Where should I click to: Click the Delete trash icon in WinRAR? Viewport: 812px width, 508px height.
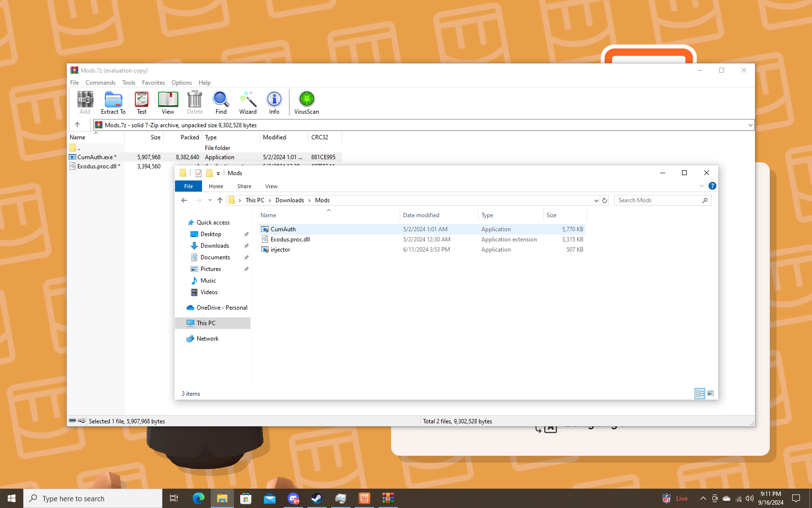coord(195,103)
